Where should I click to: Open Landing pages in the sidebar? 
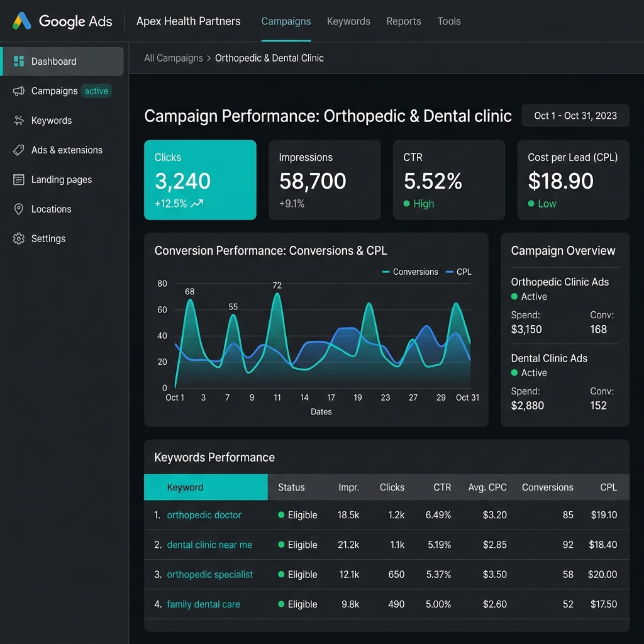tap(62, 179)
